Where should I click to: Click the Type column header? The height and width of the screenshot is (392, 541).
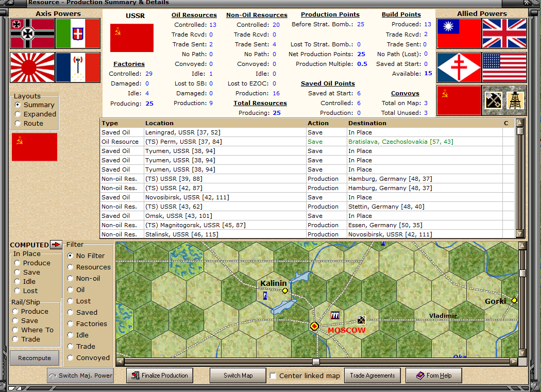tap(122, 123)
